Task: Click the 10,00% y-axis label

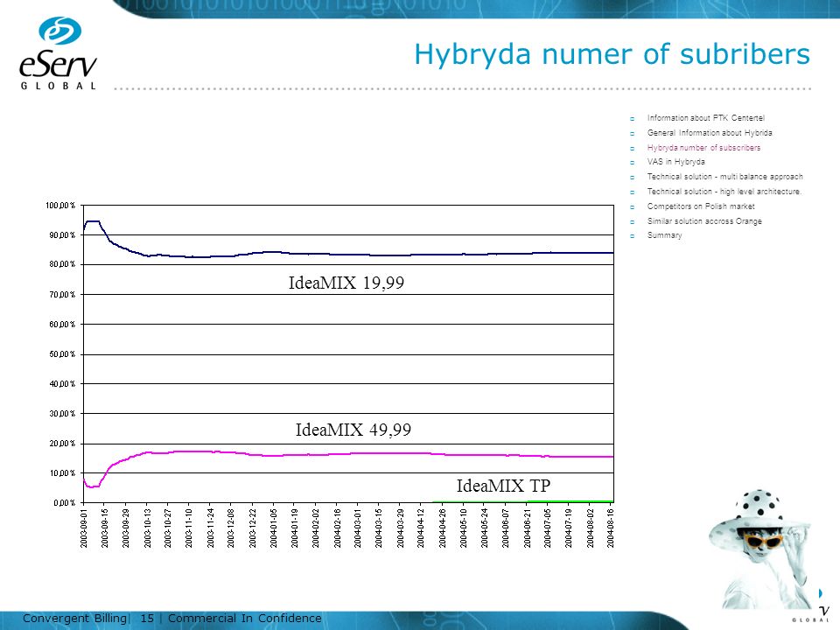Action: pos(62,473)
